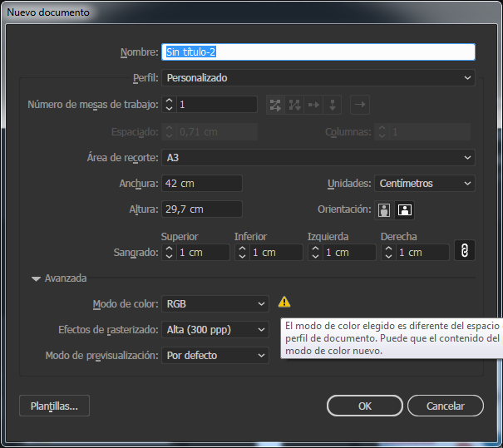Adjust the artboards count stepper arrows
Viewport: 503px width, 448px height.
(169, 105)
